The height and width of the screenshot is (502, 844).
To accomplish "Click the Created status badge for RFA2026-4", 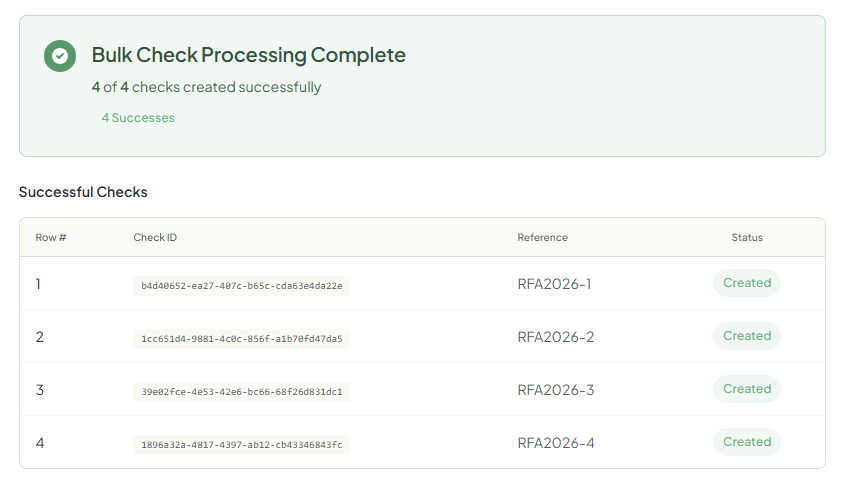I will click(746, 442).
